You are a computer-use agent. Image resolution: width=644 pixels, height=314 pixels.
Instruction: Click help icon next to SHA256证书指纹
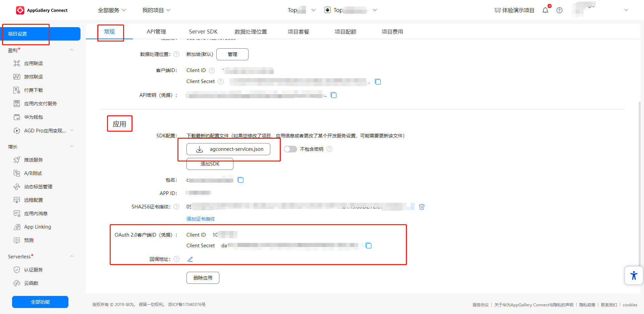point(176,207)
